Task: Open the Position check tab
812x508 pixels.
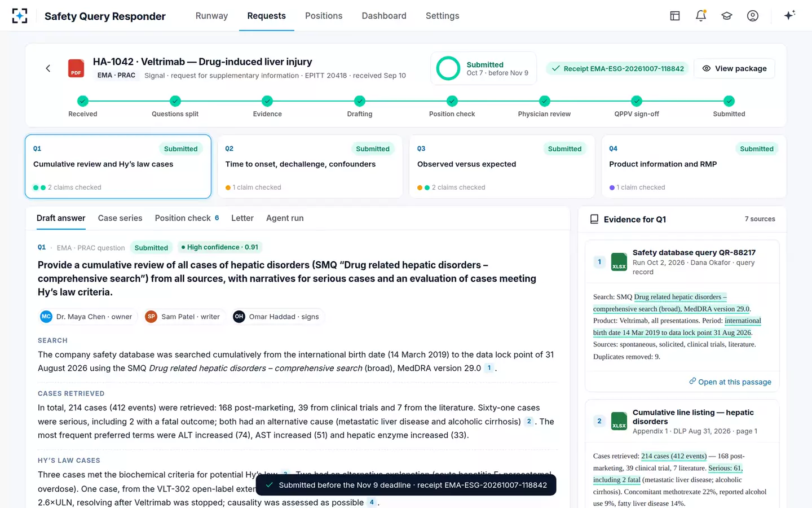Action: pyautogui.click(x=187, y=218)
